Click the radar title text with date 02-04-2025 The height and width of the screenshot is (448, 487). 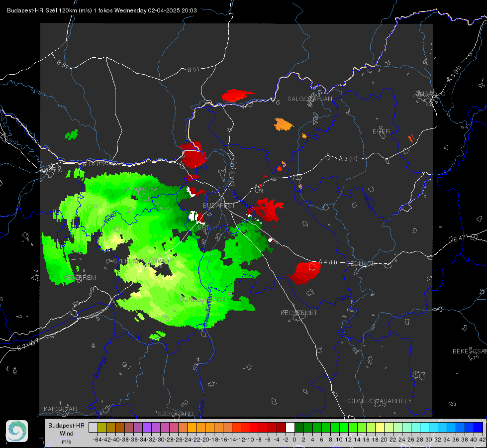[102, 10]
